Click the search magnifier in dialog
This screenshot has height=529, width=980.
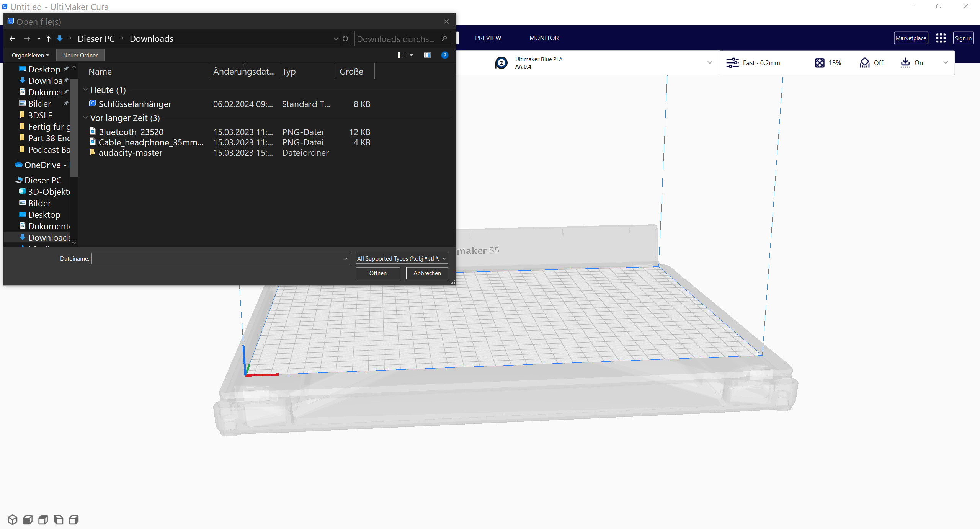444,39
